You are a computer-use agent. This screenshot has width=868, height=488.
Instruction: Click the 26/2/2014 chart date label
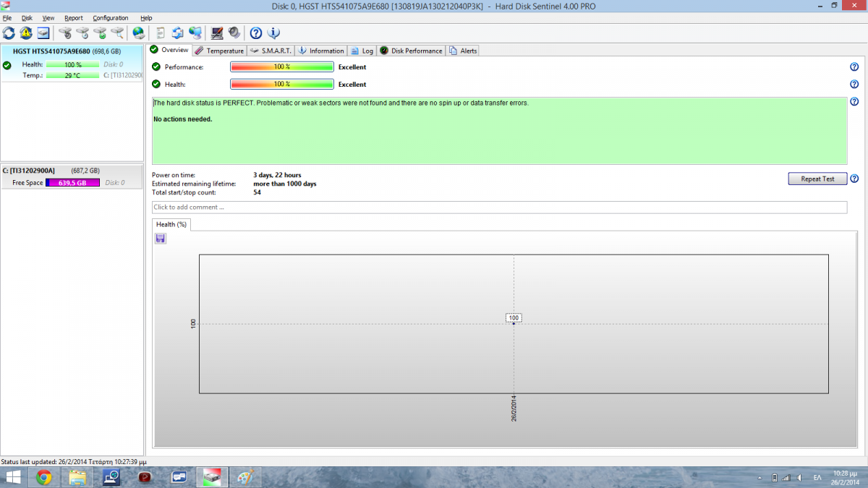(x=514, y=409)
